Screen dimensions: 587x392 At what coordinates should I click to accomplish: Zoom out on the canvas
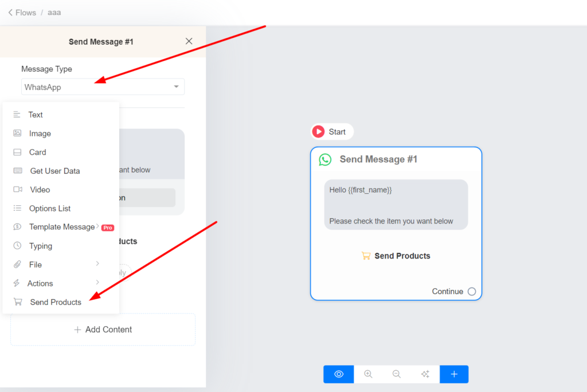[x=397, y=374]
